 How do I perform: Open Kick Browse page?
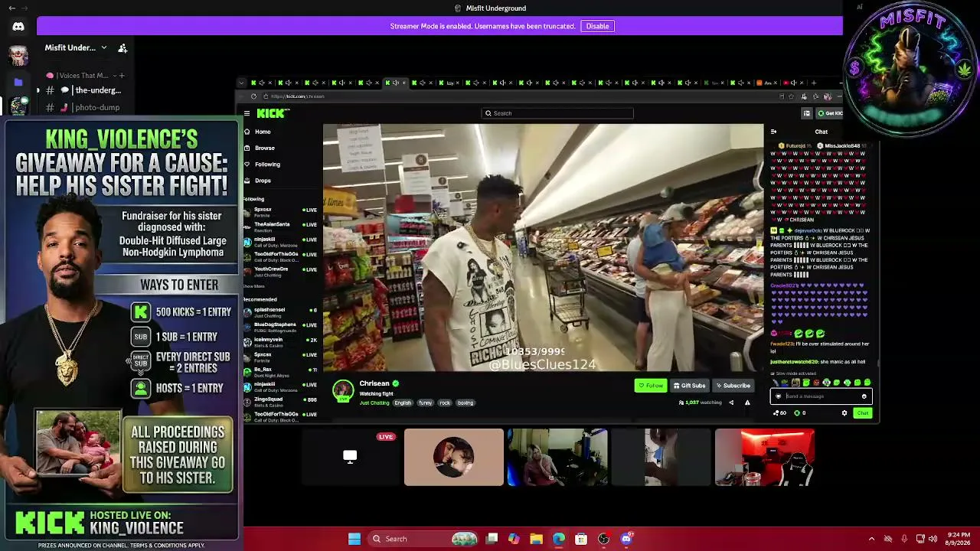point(264,148)
